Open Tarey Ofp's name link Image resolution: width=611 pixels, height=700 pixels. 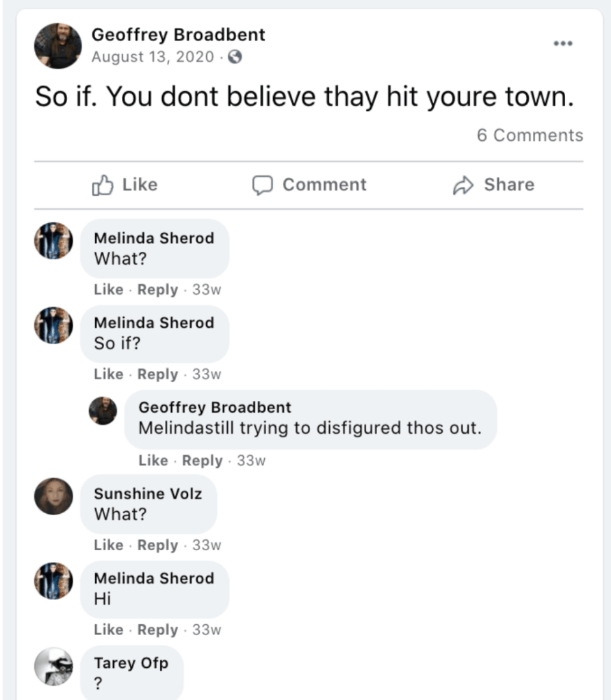pyautogui.click(x=131, y=662)
